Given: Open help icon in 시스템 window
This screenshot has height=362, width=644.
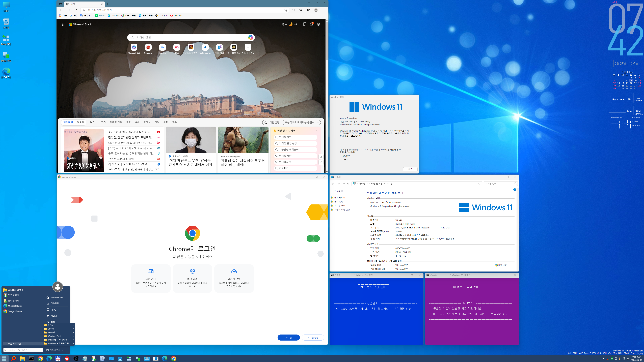Looking at the screenshot, I should 515,190.
